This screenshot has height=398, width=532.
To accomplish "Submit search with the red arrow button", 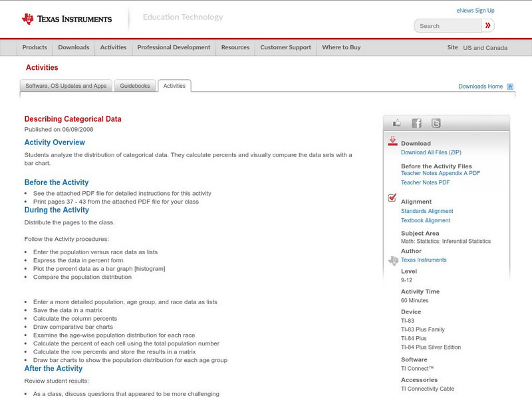I will tap(487, 25).
